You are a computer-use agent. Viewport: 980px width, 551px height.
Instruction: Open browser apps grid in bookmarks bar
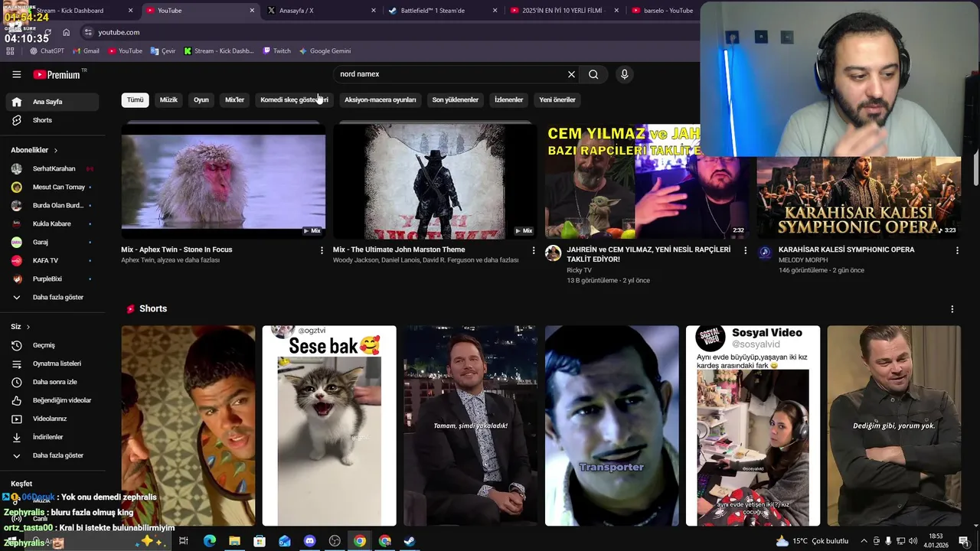click(x=10, y=51)
